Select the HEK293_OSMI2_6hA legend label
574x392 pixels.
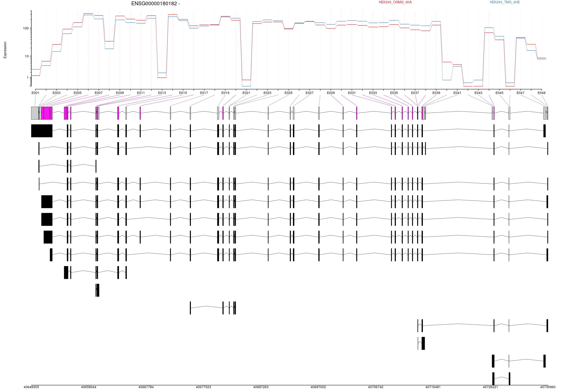395,2
